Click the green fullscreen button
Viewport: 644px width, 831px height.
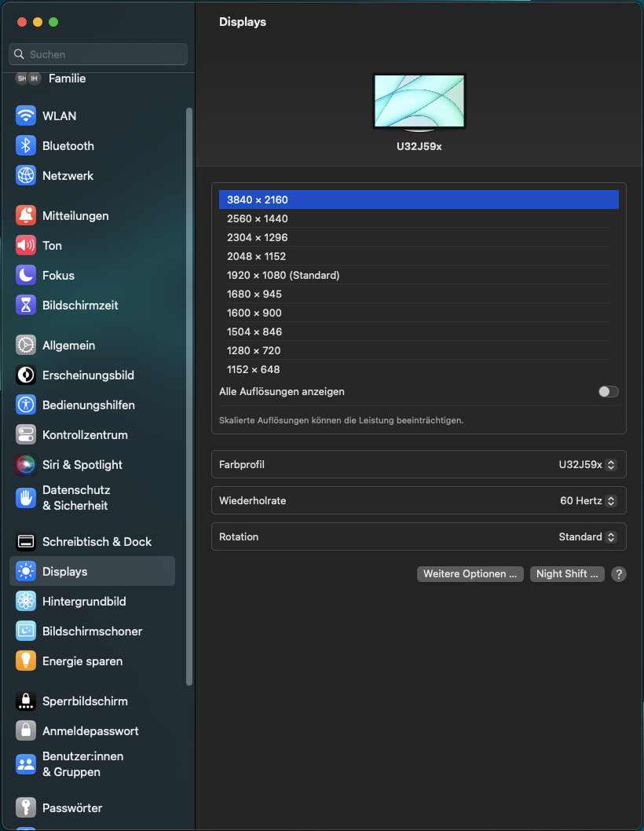[53, 22]
